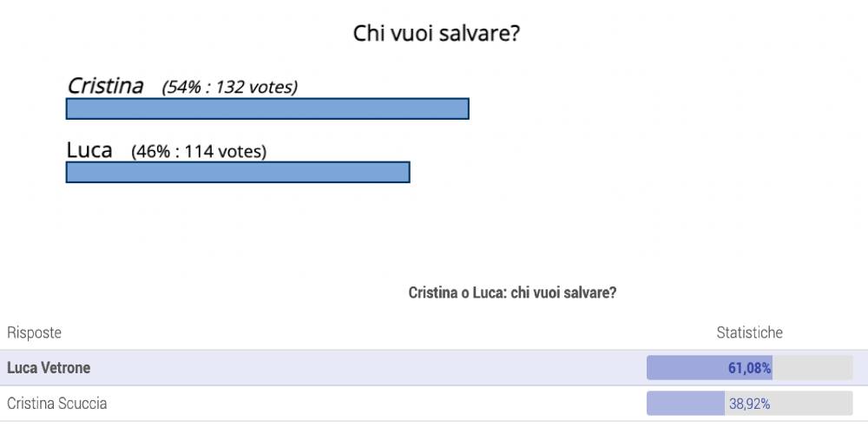868x434 pixels.
Task: Click the Statistiche column header
Action: pos(750,332)
